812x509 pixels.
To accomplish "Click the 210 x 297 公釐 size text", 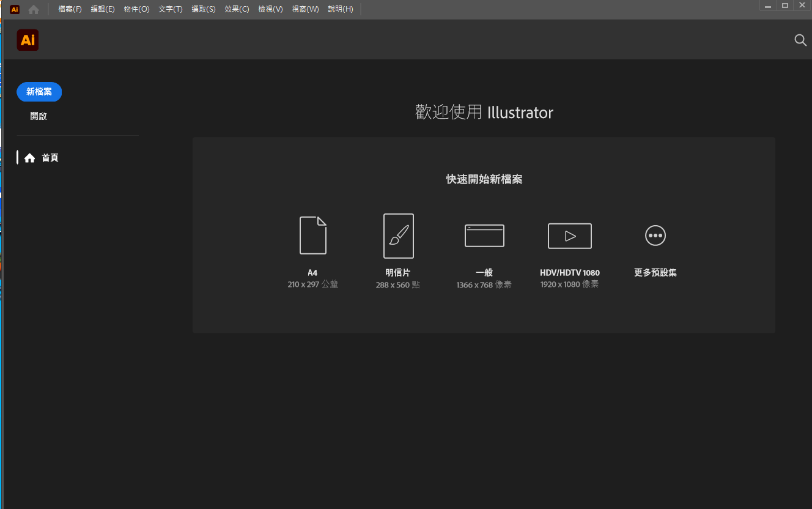I will pos(312,284).
